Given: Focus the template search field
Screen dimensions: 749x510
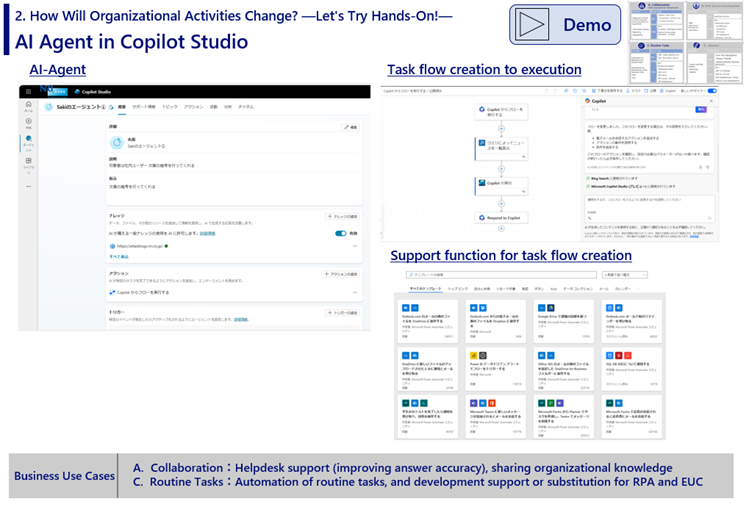Looking at the screenshot, I should pyautogui.click(x=501, y=275).
